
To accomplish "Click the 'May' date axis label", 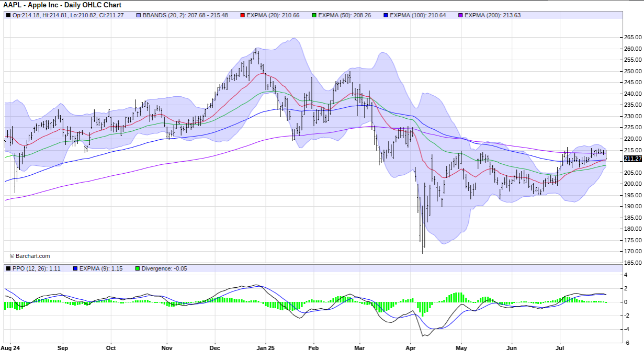I will point(461,347).
